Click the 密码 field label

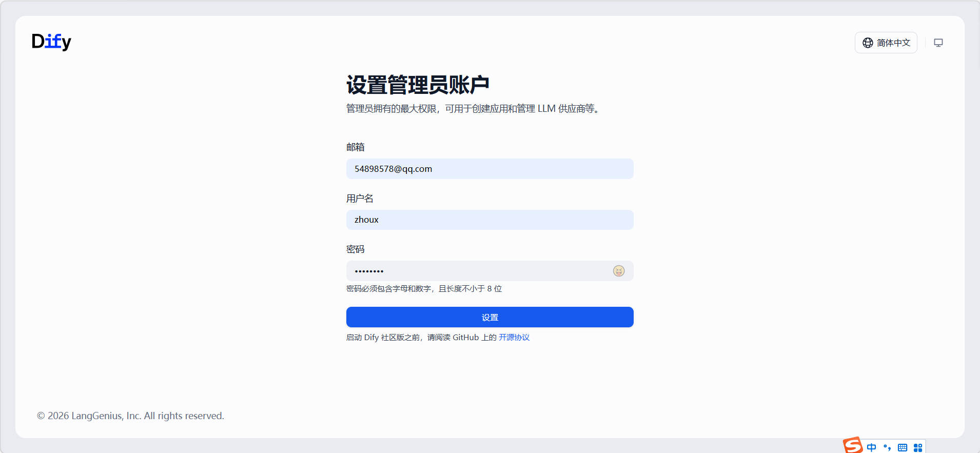tap(355, 249)
